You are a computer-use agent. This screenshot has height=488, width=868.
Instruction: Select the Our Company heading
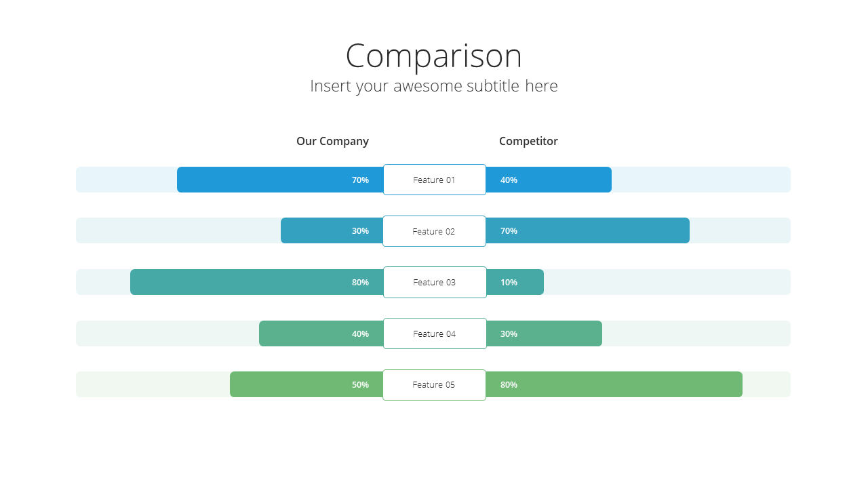[x=332, y=141]
